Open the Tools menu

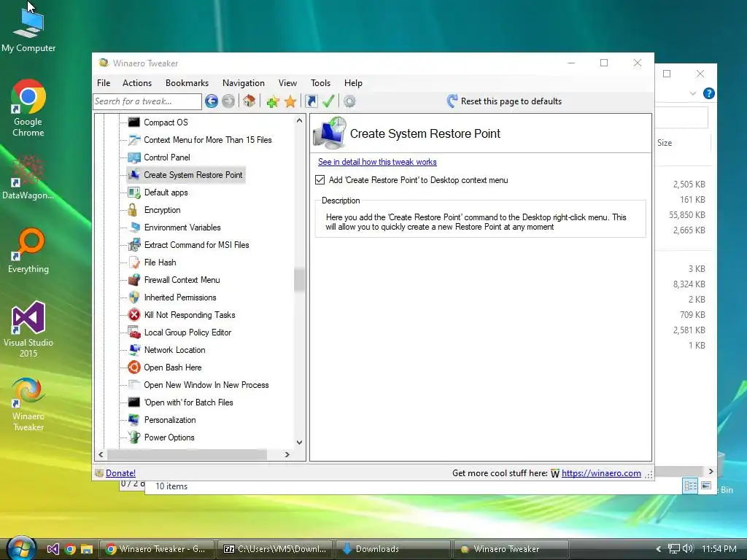coord(321,83)
